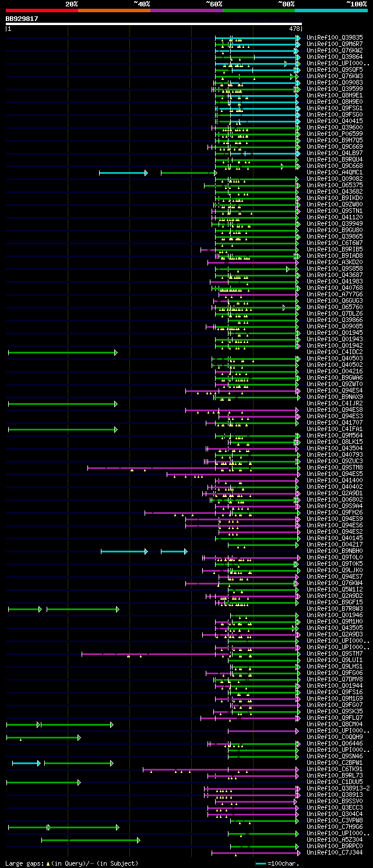The image size is (373, 868).
Task: Select the UniRef100_B9IKD0 label
Action: point(335,198)
